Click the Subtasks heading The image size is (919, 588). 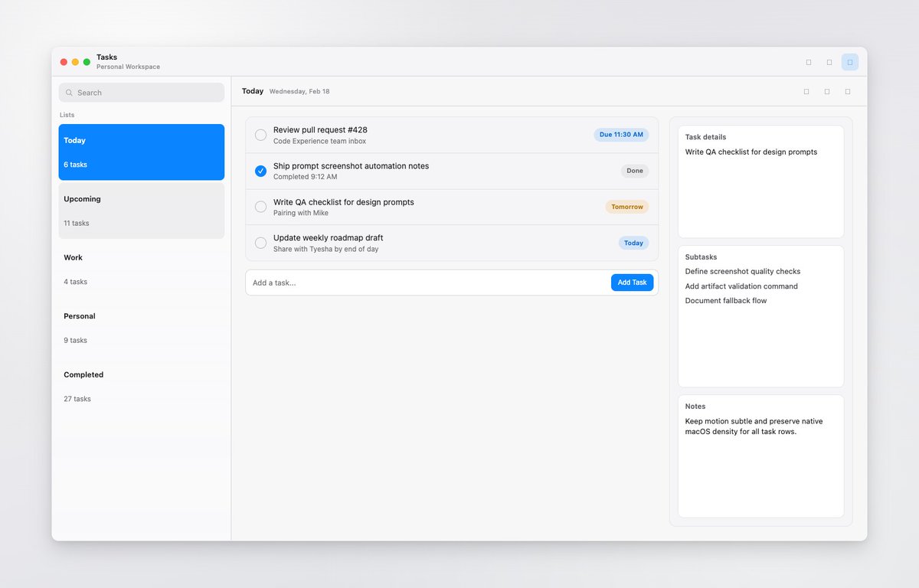[x=702, y=257]
